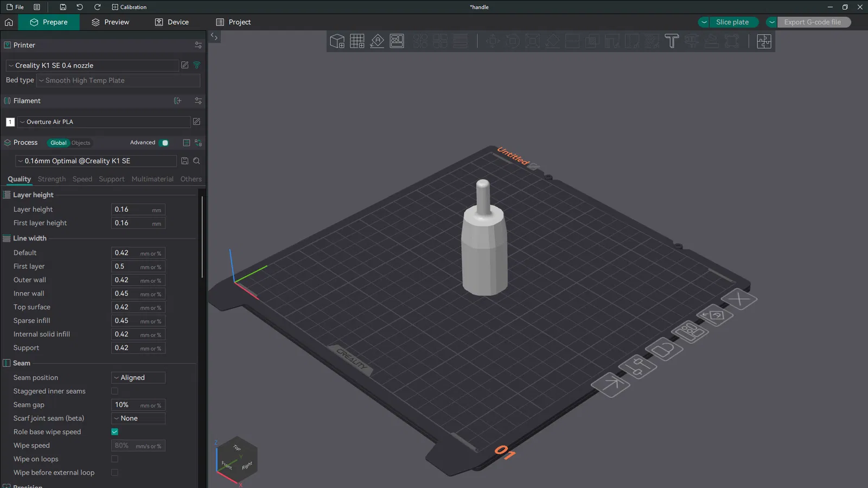Open the Calibration menu
The width and height of the screenshot is (868, 488).
coord(129,7)
